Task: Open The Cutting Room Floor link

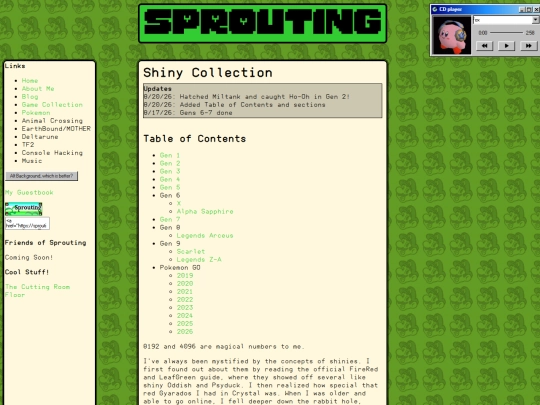Action: [x=37, y=291]
